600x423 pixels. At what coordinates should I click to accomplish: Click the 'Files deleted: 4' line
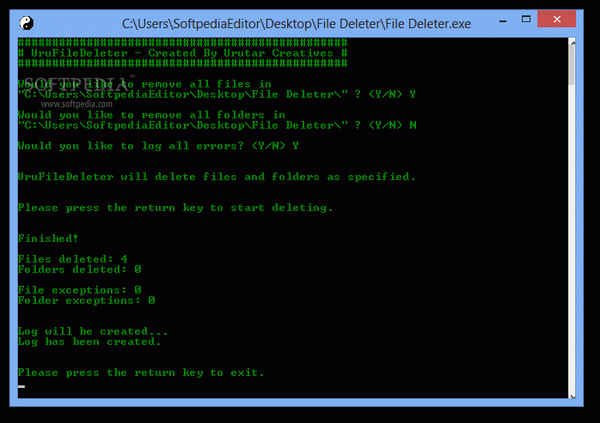click(x=73, y=259)
